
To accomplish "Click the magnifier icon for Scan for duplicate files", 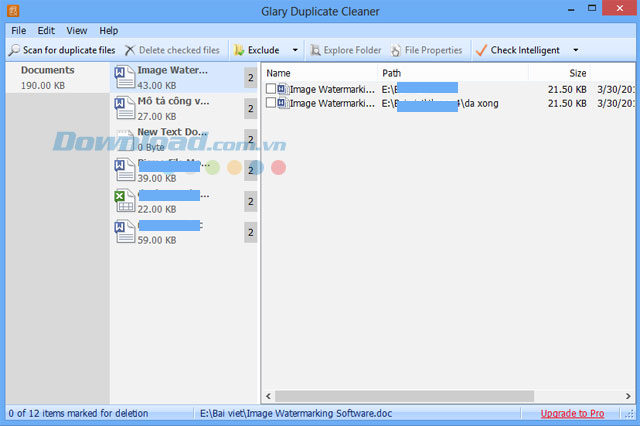I will (14, 50).
